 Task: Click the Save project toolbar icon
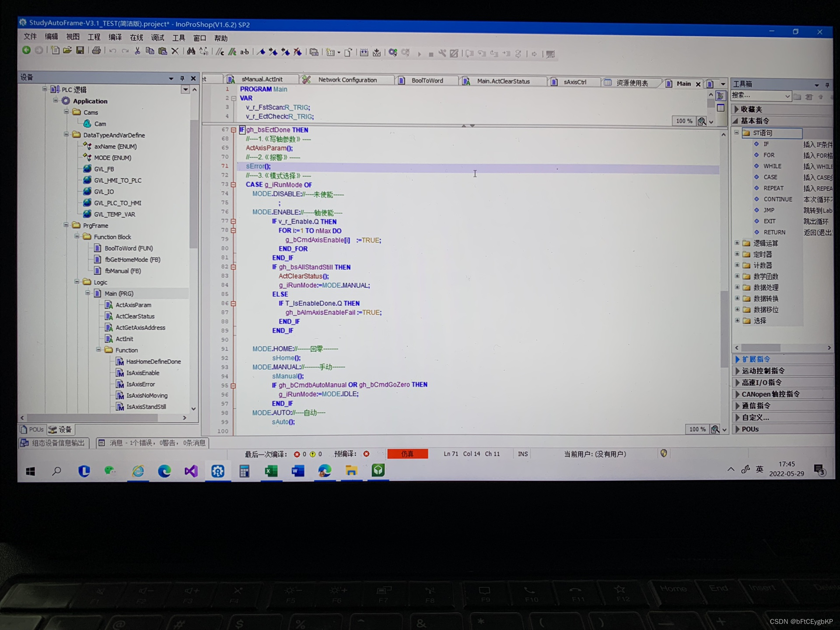[80, 51]
